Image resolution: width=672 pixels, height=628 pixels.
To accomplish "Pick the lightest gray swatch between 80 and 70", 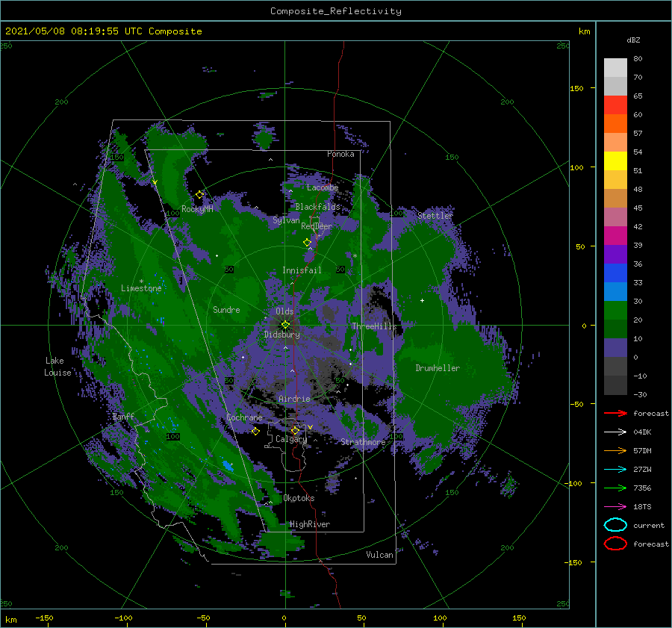I will pos(615,68).
